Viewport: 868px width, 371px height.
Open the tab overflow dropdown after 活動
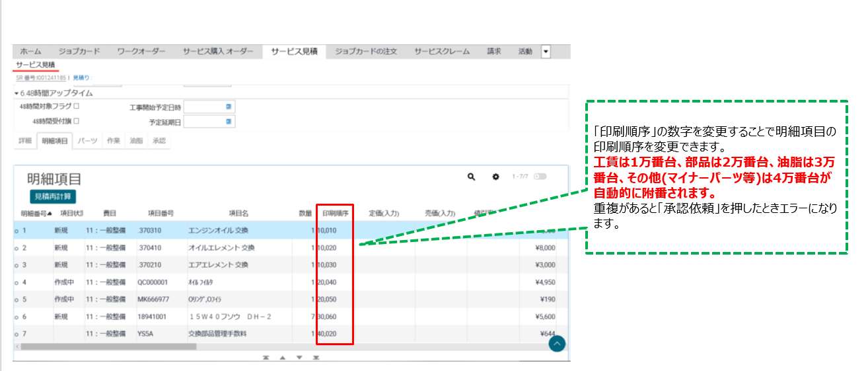coord(546,52)
